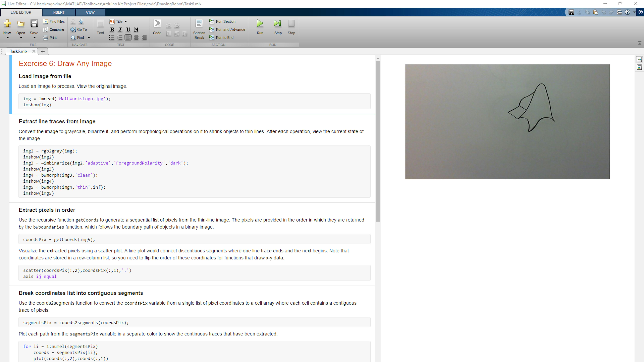The width and height of the screenshot is (644, 362).
Task: Click the Stop button
Action: click(291, 27)
